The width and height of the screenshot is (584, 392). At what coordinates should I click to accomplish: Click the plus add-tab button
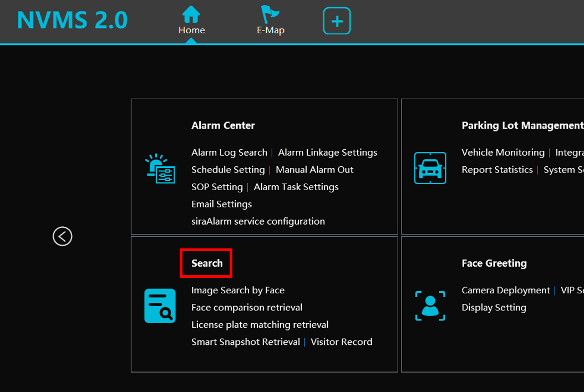click(x=337, y=21)
